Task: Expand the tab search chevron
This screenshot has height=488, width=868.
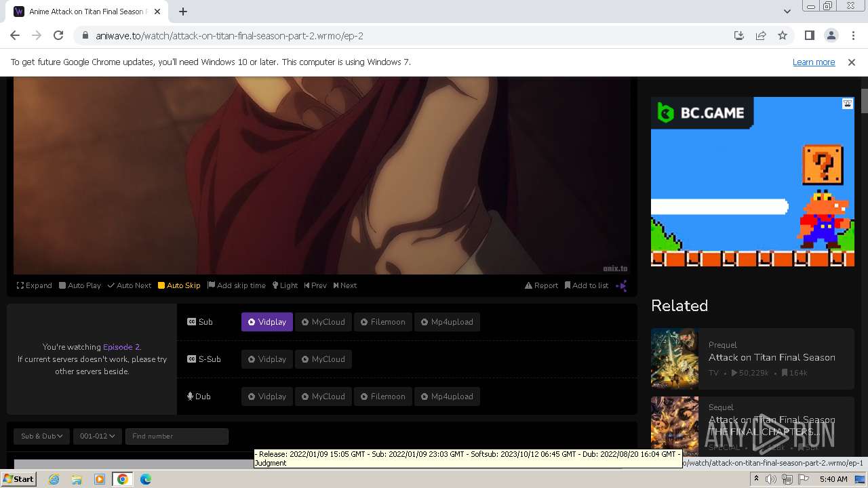Action: click(x=787, y=12)
